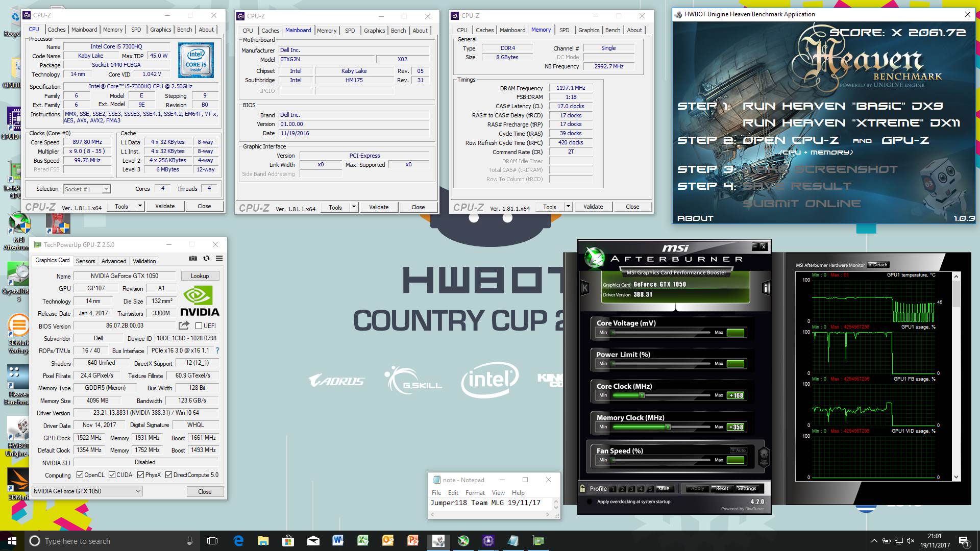Click the microphone icon in search box
Image resolution: width=980 pixels, height=551 pixels.
(189, 541)
